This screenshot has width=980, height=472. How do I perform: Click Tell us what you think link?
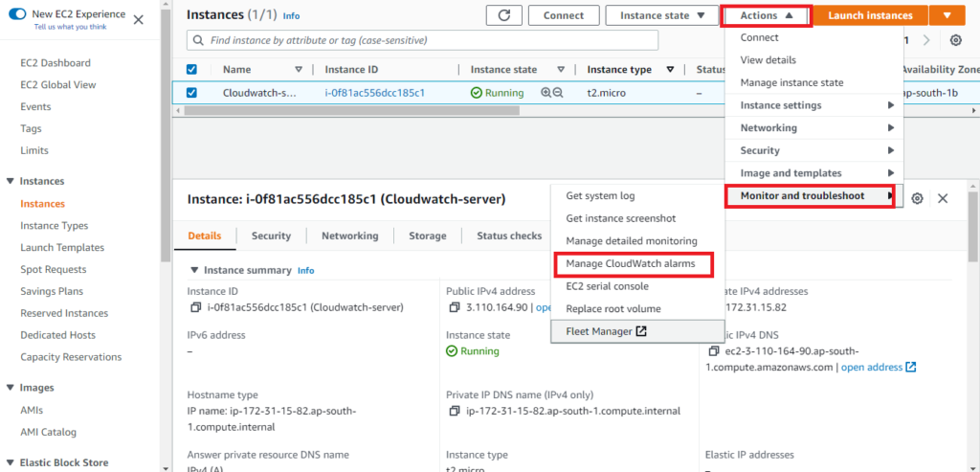click(70, 27)
